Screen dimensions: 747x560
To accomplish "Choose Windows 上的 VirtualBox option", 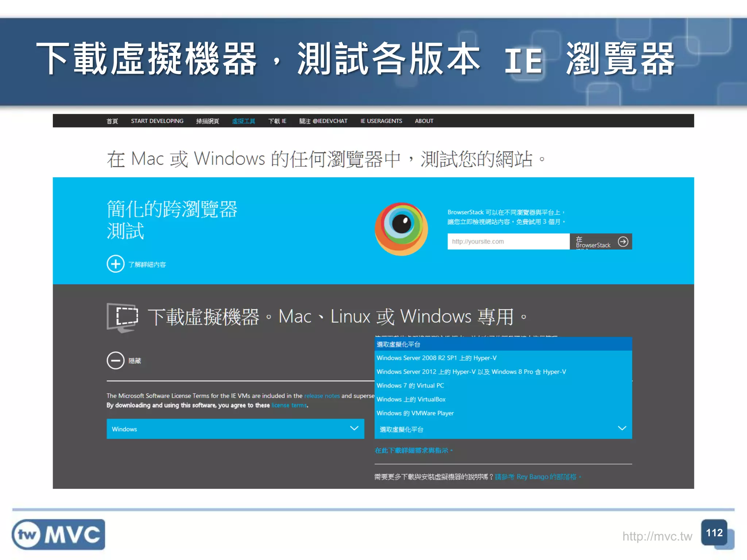I will [503, 400].
